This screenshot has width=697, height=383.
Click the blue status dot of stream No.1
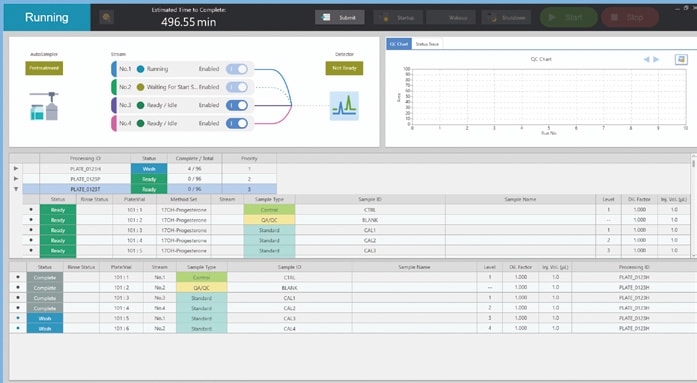140,69
